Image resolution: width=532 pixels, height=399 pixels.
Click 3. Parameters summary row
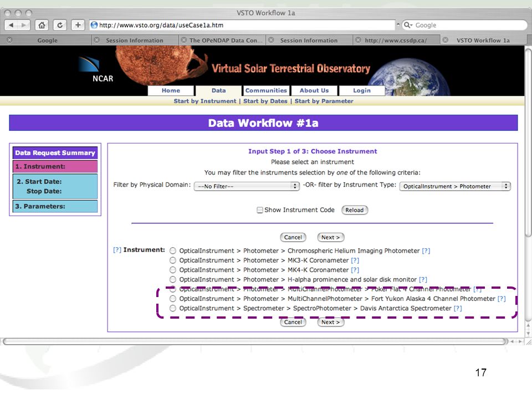55,206
